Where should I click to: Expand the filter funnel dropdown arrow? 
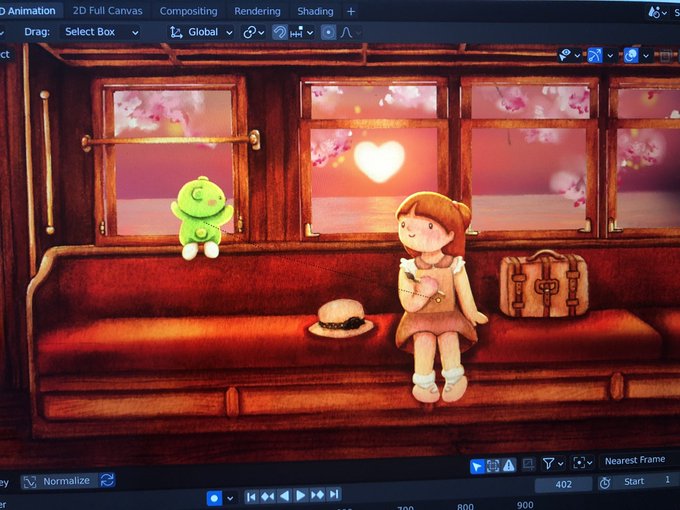(561, 464)
